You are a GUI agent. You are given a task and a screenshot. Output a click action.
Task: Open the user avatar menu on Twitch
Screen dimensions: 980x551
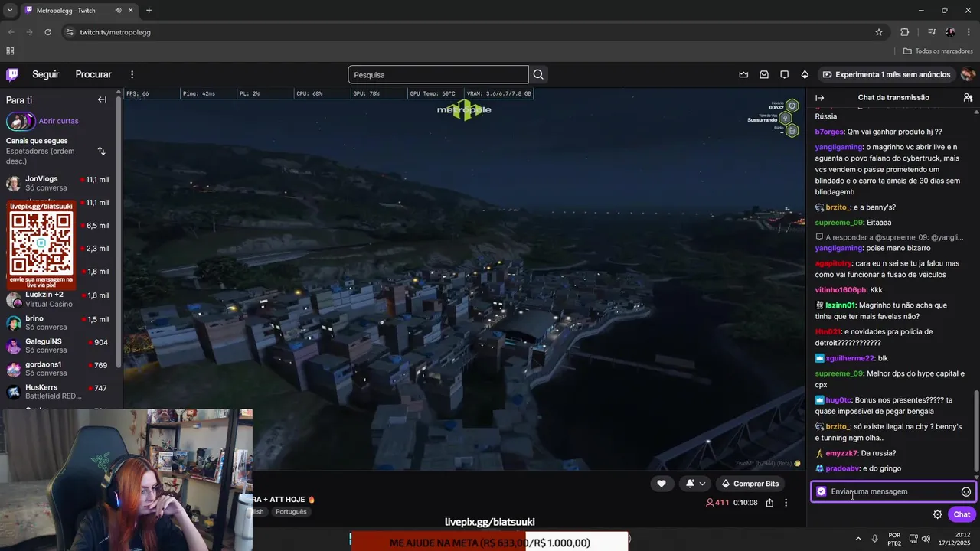[968, 74]
